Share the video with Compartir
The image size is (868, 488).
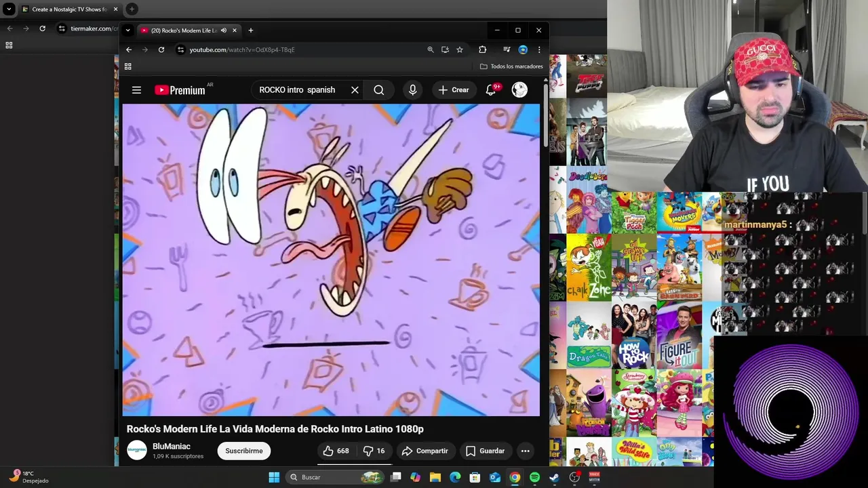(x=425, y=451)
